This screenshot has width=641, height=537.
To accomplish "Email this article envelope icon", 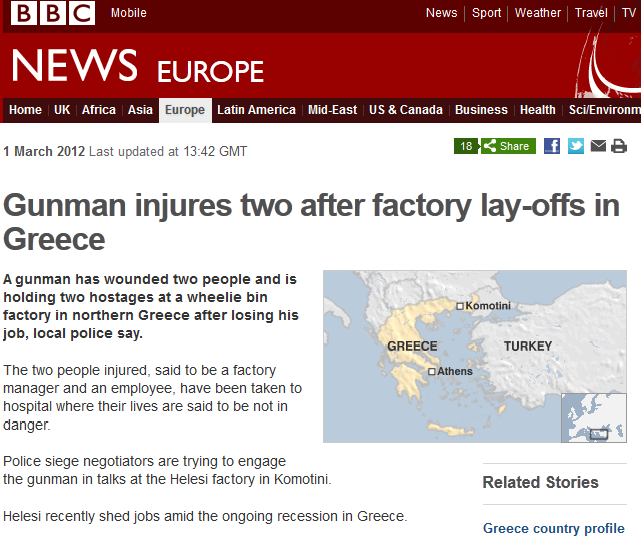I will tap(598, 145).
